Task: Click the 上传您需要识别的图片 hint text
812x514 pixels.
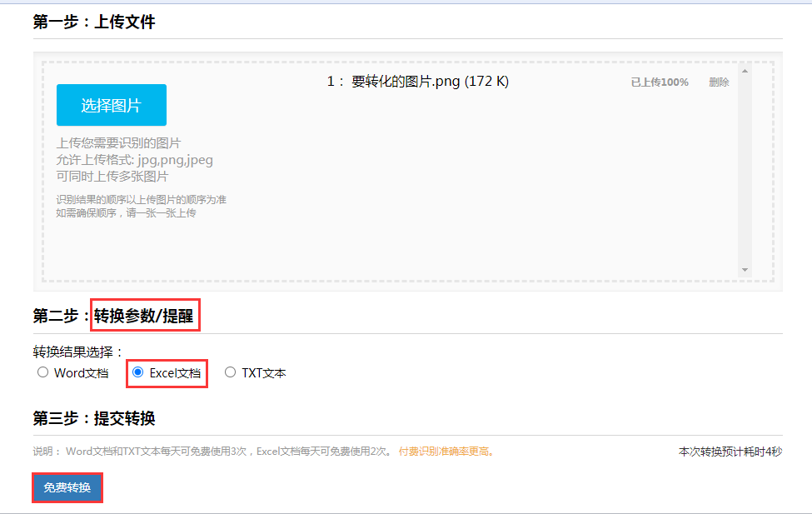Action: click(118, 143)
